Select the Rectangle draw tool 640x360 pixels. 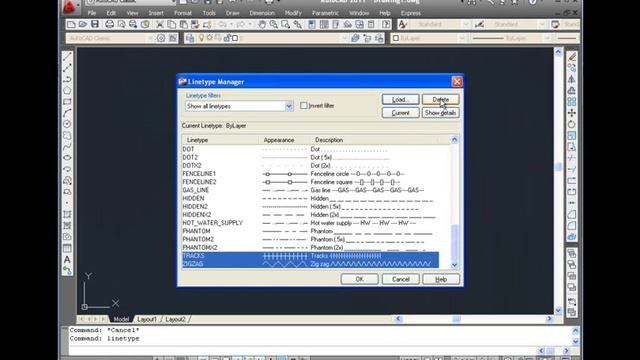click(x=67, y=102)
